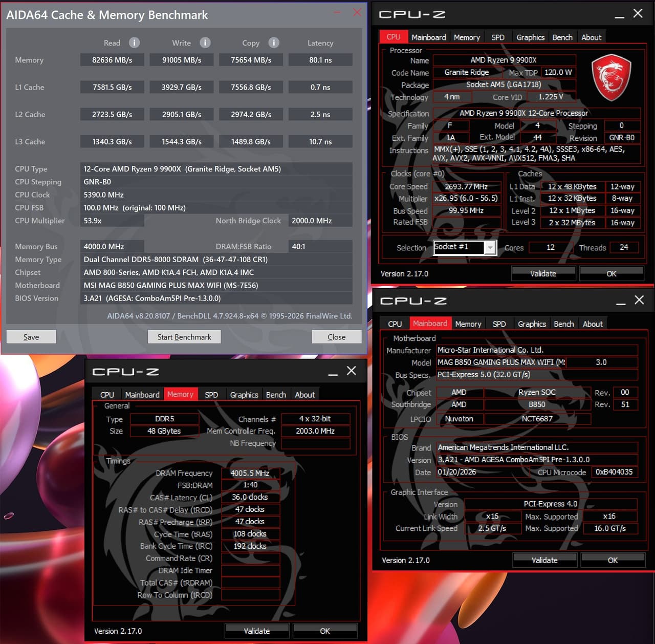This screenshot has height=644, width=655.
Task: Click the Threads field showing 24
Action: [624, 247]
